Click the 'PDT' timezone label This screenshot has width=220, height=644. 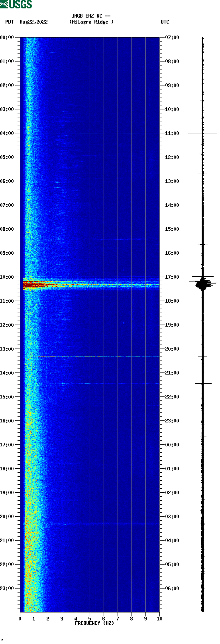pyautogui.click(x=9, y=22)
